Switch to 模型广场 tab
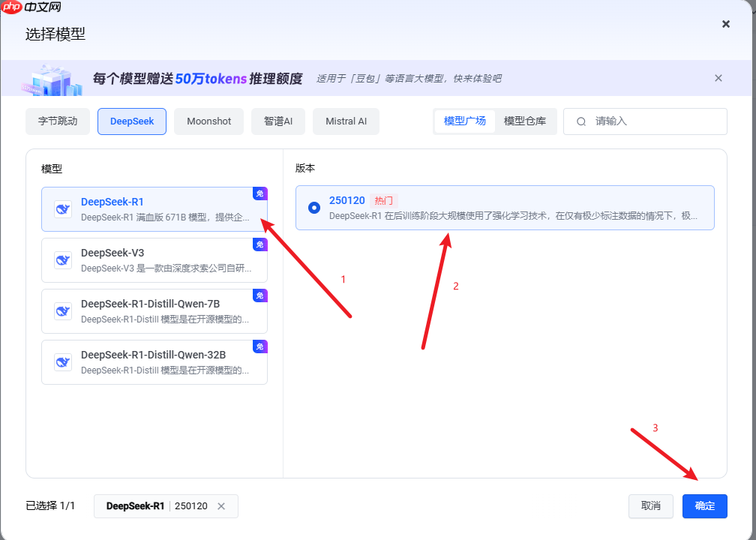Screen dimensions: 756x540 (x=464, y=121)
